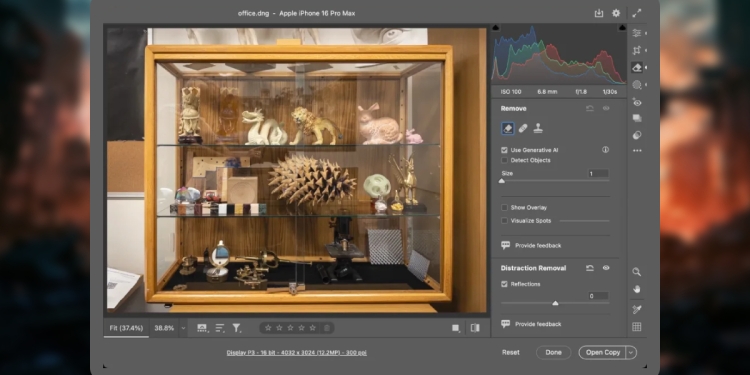This screenshot has height=375, width=750.
Task: Toggle shadow clipping warning in histogram
Action: 496,28
